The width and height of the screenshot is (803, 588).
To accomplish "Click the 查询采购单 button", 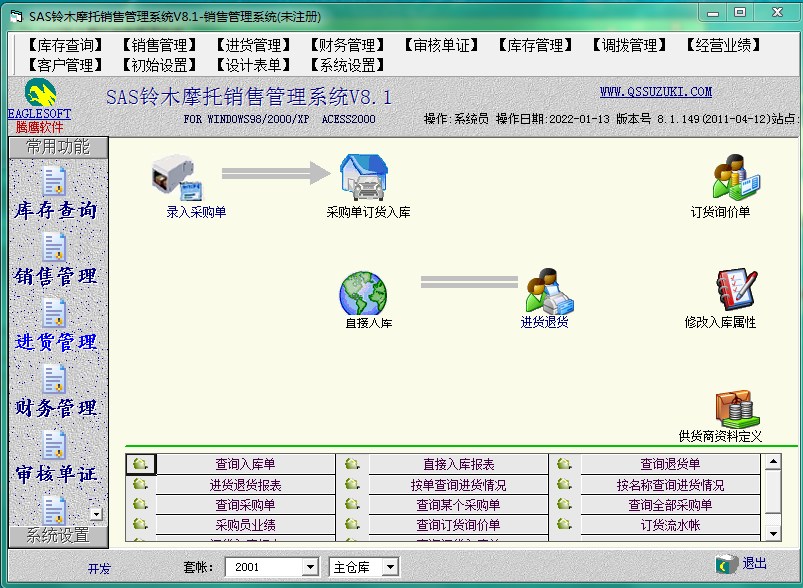I will [x=245, y=505].
